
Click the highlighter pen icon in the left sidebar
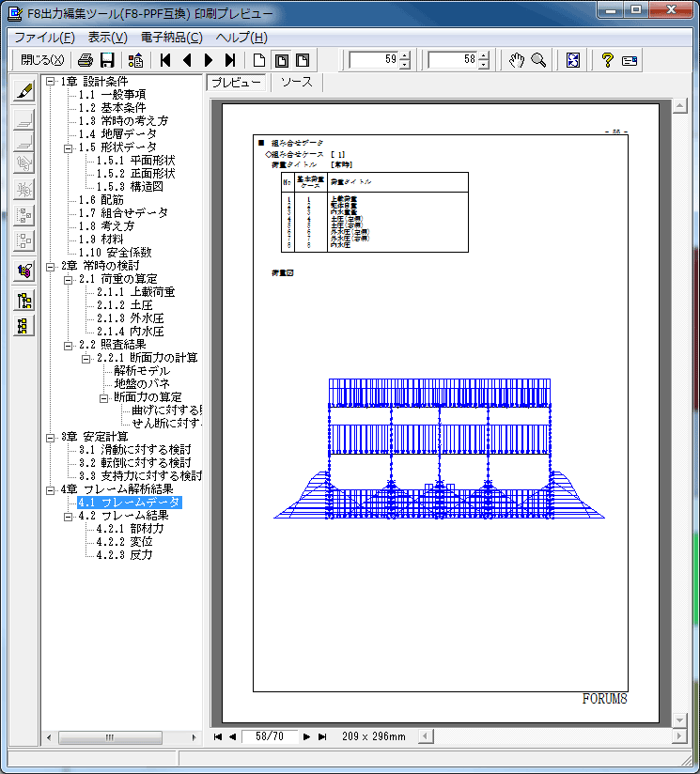23,91
